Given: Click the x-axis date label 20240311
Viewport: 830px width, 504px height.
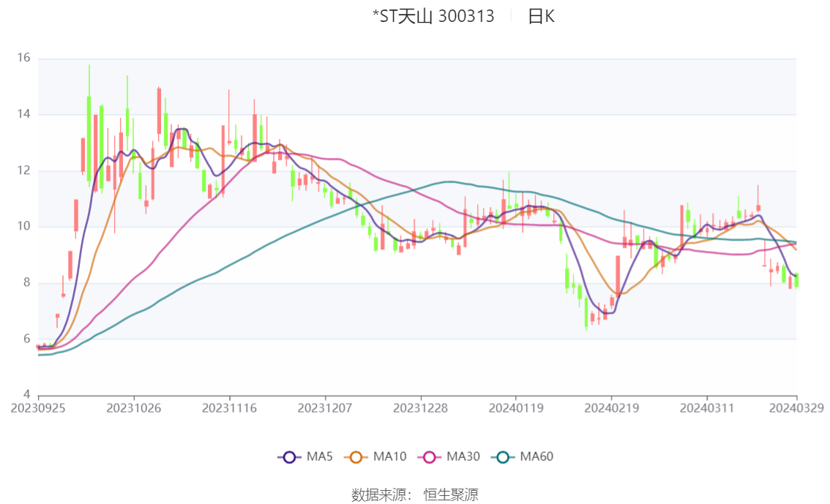Looking at the screenshot, I should [x=707, y=408].
